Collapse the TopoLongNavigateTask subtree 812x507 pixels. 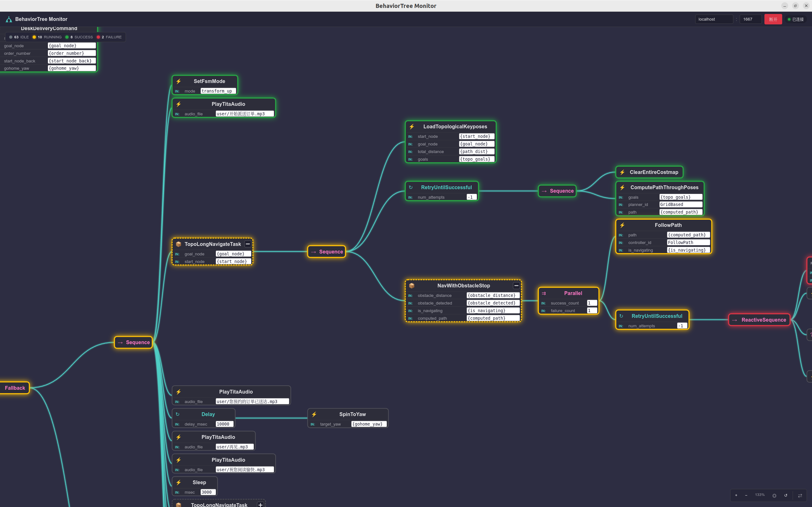click(x=248, y=244)
